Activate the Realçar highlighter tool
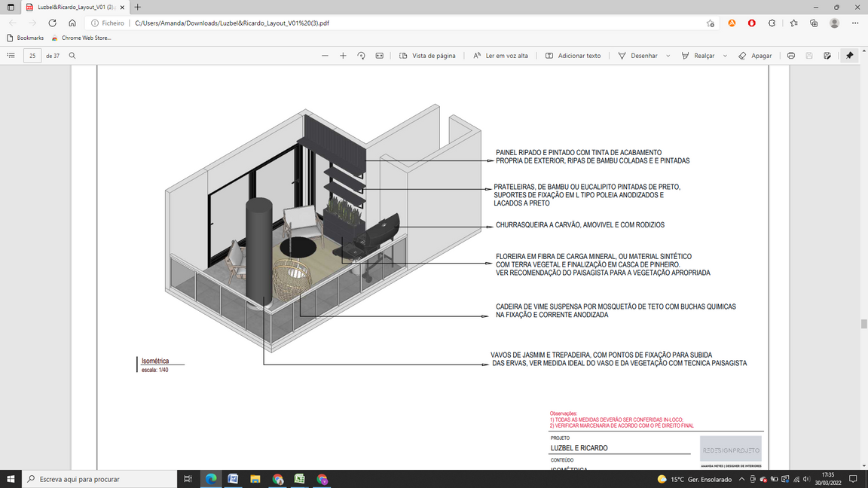This screenshot has height=488, width=868. pos(698,55)
